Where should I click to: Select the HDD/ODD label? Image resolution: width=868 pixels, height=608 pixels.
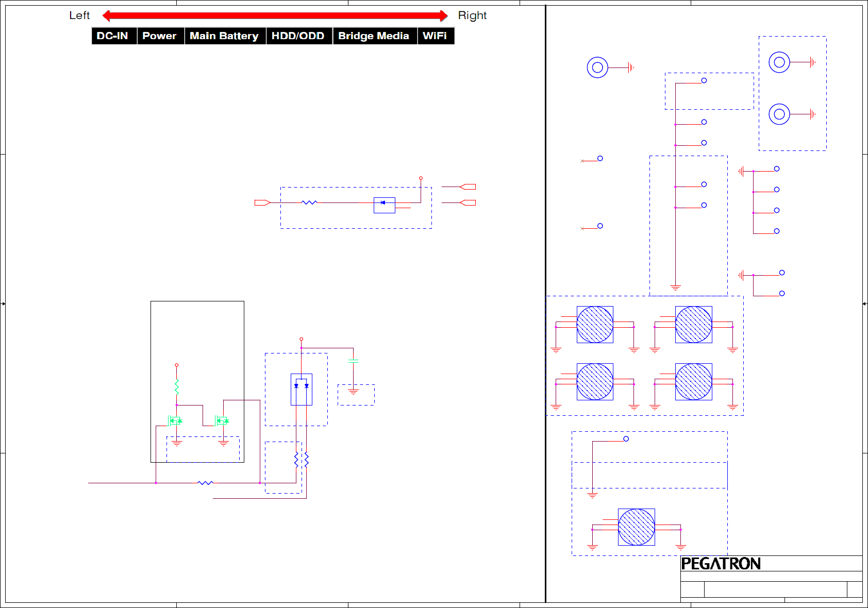click(x=298, y=36)
